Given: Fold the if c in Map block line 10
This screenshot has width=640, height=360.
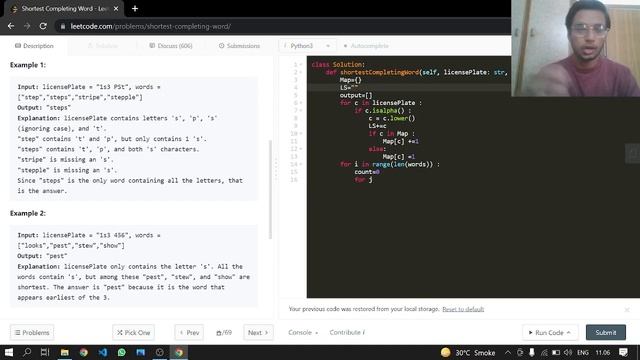Looking at the screenshot, I should click(301, 133).
